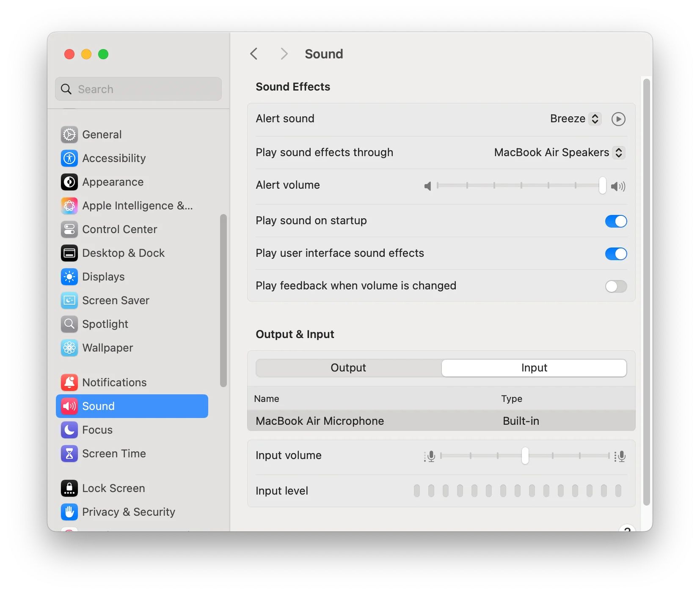Select the Input tab
Viewport: 700px width, 594px height.
pos(534,368)
